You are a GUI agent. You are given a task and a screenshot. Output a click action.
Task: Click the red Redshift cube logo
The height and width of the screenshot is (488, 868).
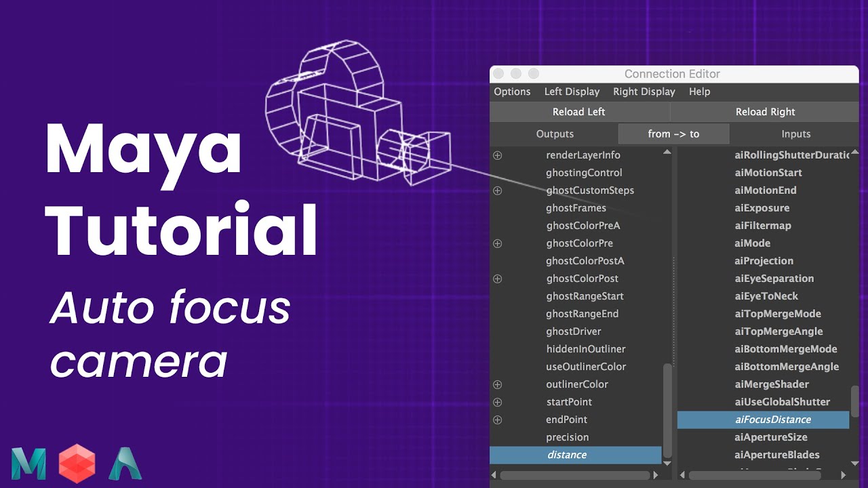pyautogui.click(x=77, y=463)
